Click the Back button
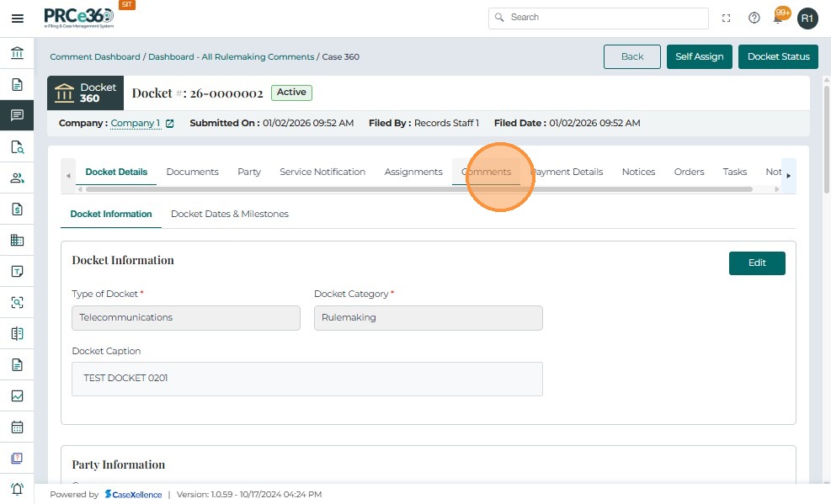This screenshot has height=504, width=831. [631, 56]
